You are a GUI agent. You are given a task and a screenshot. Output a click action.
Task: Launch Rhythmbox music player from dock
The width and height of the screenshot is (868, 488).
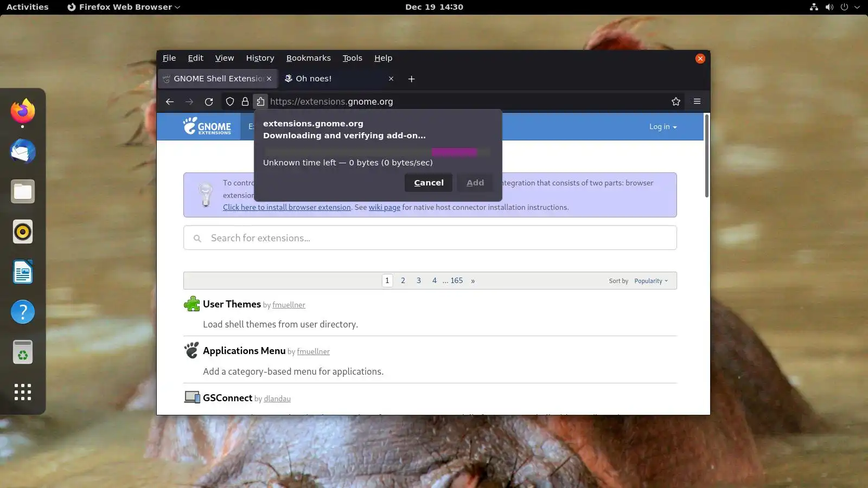point(23,232)
